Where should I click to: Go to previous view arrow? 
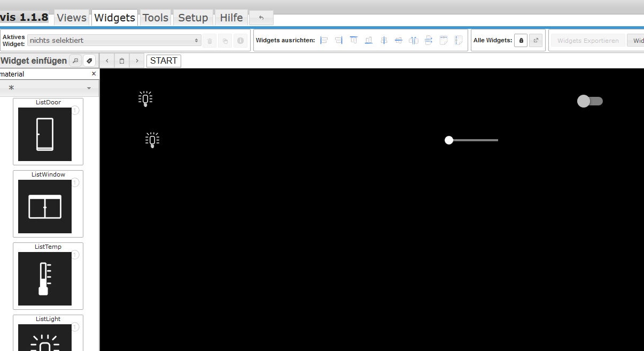tap(107, 61)
